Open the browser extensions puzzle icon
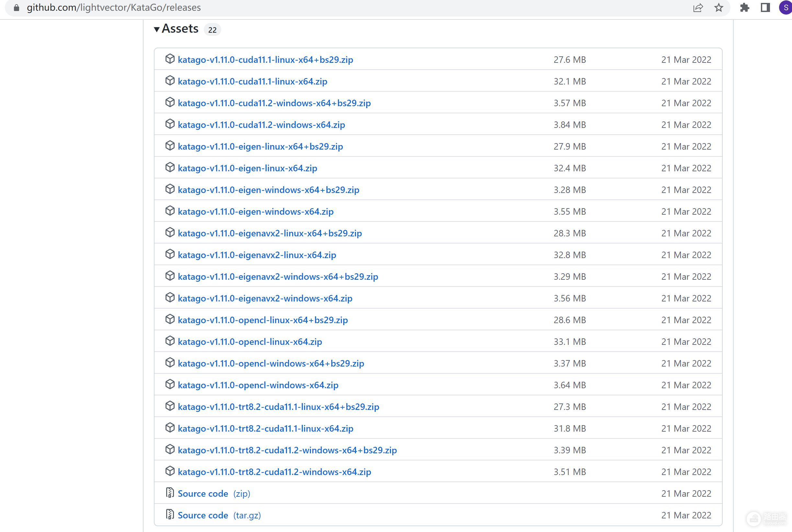The image size is (792, 532). pyautogui.click(x=744, y=7)
